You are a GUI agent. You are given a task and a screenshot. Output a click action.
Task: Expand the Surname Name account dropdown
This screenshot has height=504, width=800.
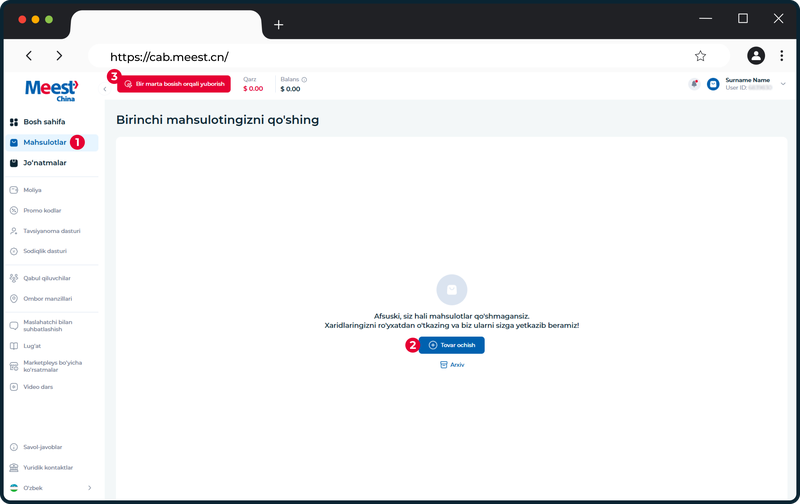[783, 84]
